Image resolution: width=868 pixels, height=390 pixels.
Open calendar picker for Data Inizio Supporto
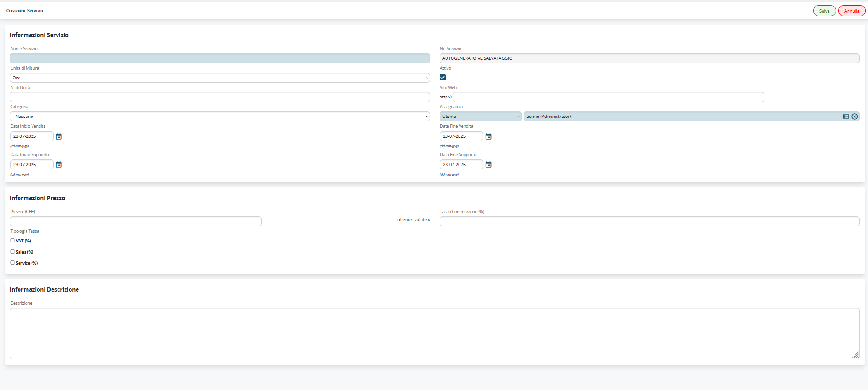[58, 165]
